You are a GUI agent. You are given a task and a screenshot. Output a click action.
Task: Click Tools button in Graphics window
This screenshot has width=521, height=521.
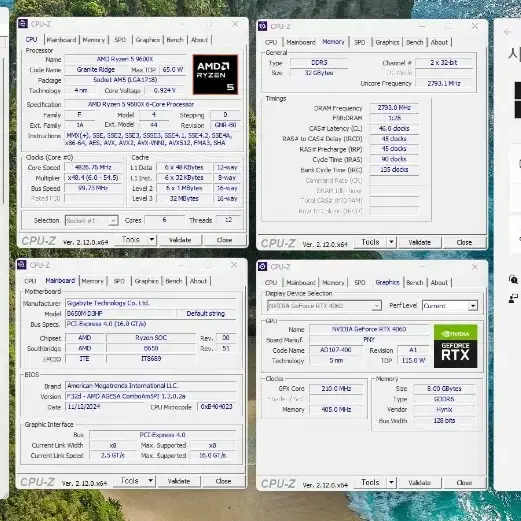click(370, 482)
